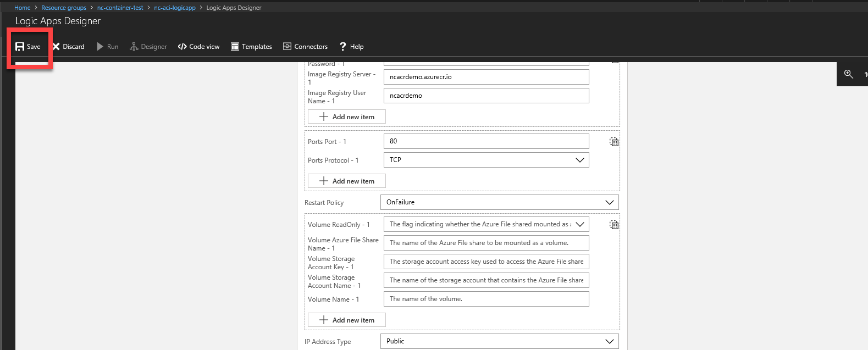Add new item below Ports Protocol

tap(346, 181)
